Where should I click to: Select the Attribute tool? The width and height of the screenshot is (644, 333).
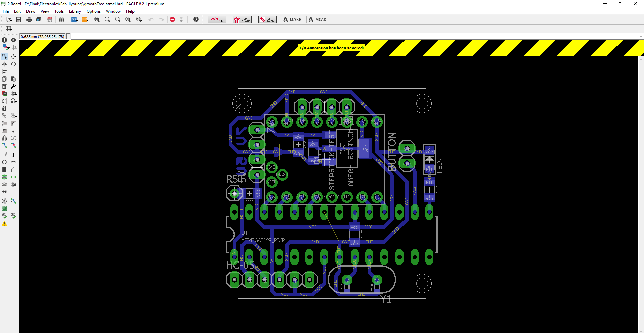click(13, 184)
